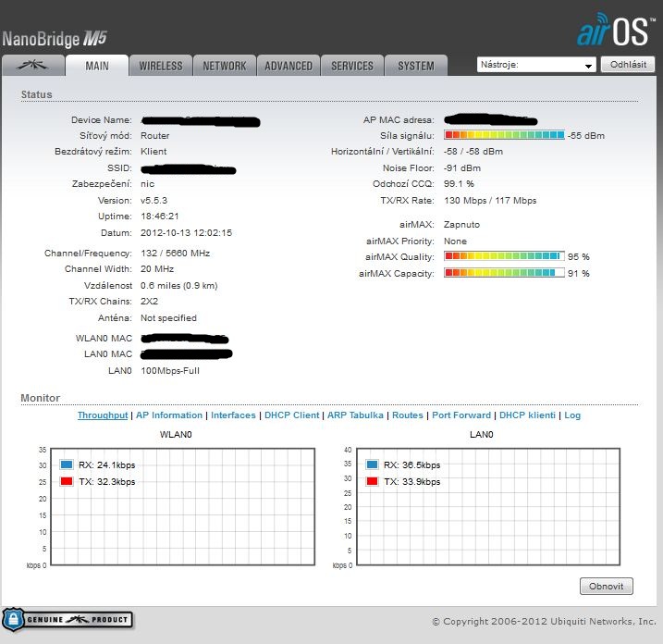663x644 pixels.
Task: Click the version value v5.5.3
Action: (x=153, y=200)
